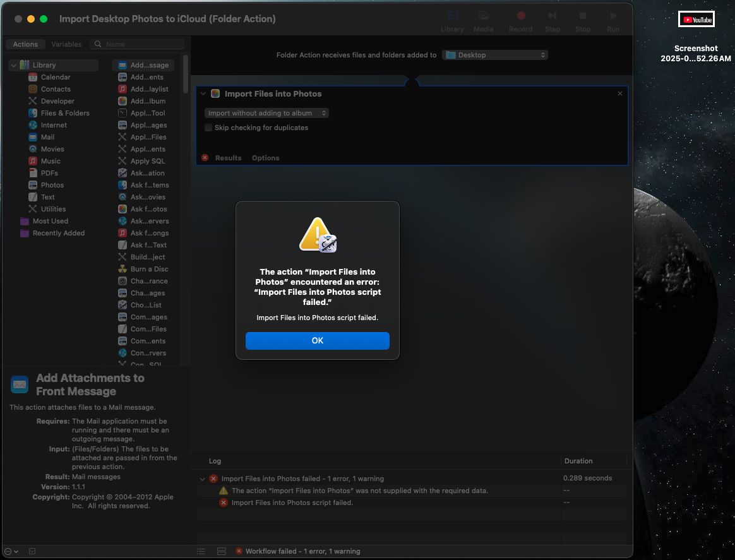Show the variables split view
Viewport: 735px width, 560px height.
click(x=221, y=552)
